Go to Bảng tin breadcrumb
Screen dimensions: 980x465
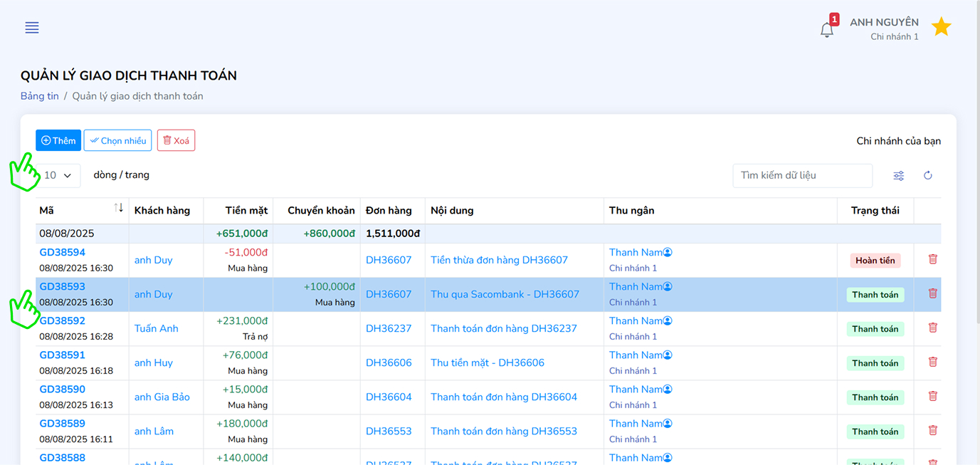pyautogui.click(x=39, y=96)
